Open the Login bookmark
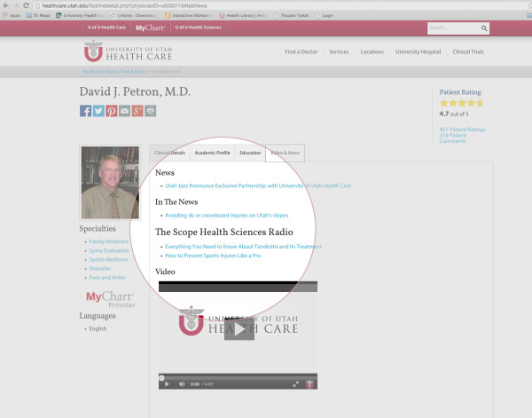Screen dimensions: 532x418 tap(325, 15)
